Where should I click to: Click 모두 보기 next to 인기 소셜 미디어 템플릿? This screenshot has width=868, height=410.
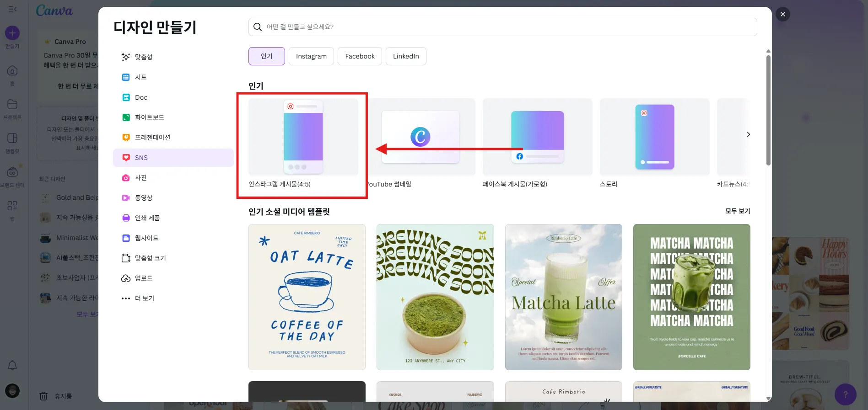pyautogui.click(x=738, y=211)
